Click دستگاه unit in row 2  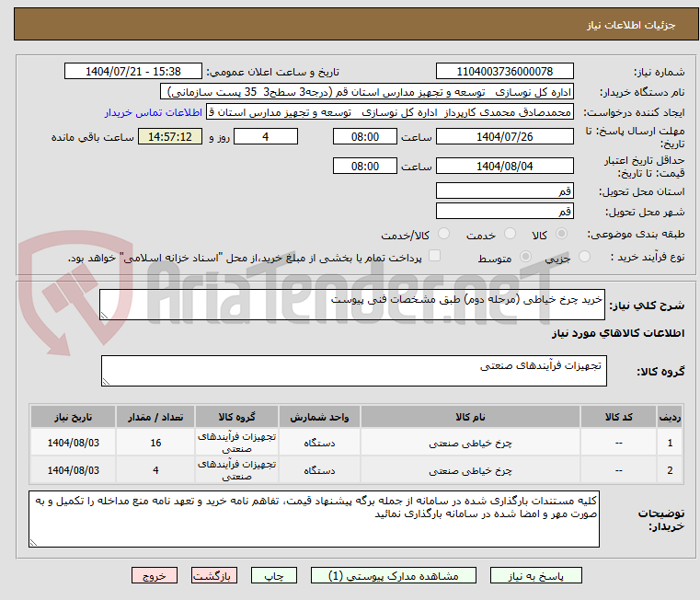point(319,470)
